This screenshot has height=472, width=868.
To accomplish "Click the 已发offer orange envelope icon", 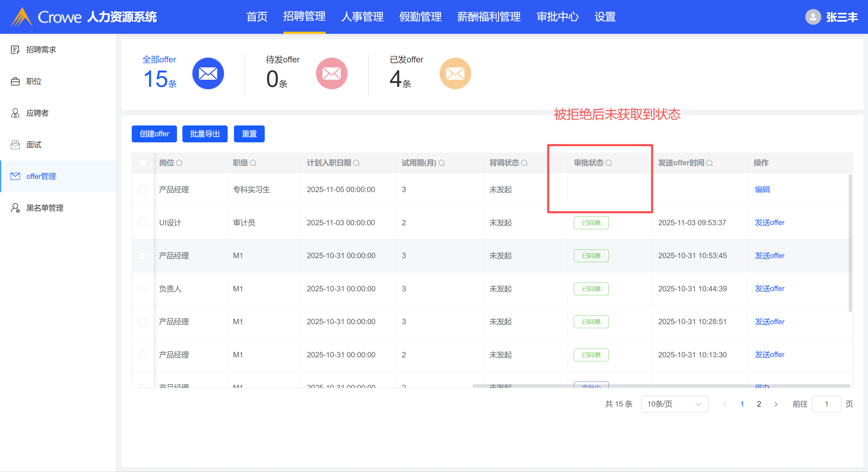I will point(455,74).
